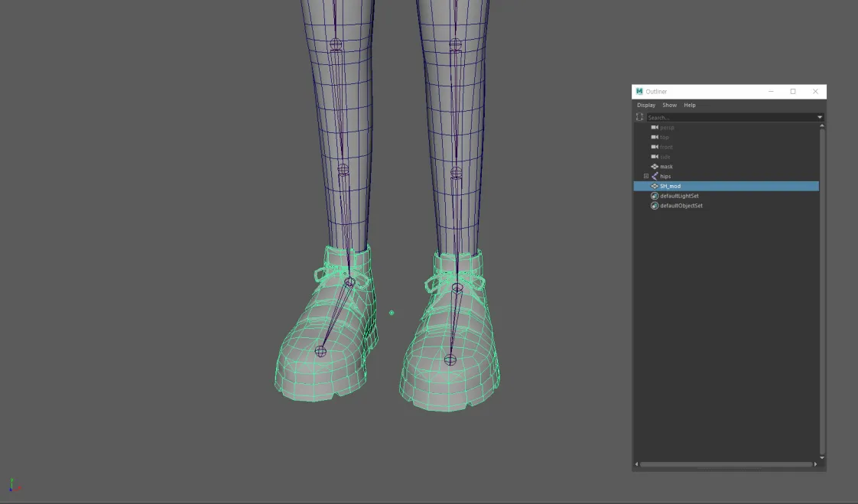The width and height of the screenshot is (858, 504).
Task: Open the Show menu
Action: point(669,105)
